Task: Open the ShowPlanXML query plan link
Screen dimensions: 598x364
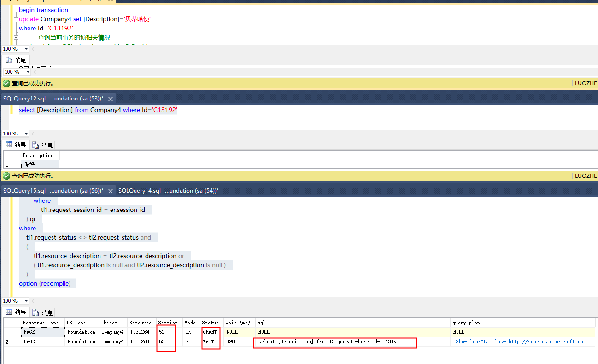Action: 522,342
